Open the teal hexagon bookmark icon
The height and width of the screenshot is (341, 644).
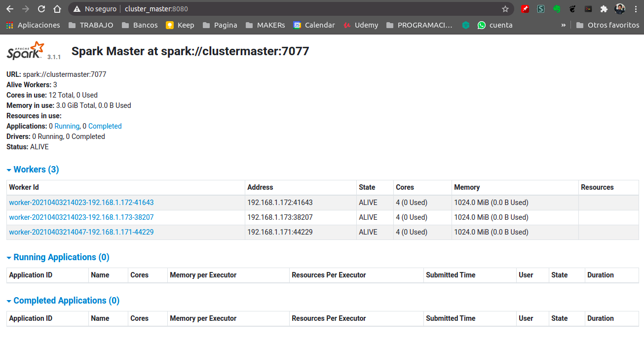click(466, 25)
